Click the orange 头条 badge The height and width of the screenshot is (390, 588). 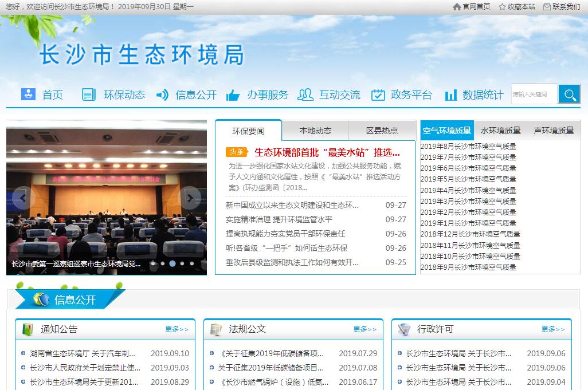(237, 152)
